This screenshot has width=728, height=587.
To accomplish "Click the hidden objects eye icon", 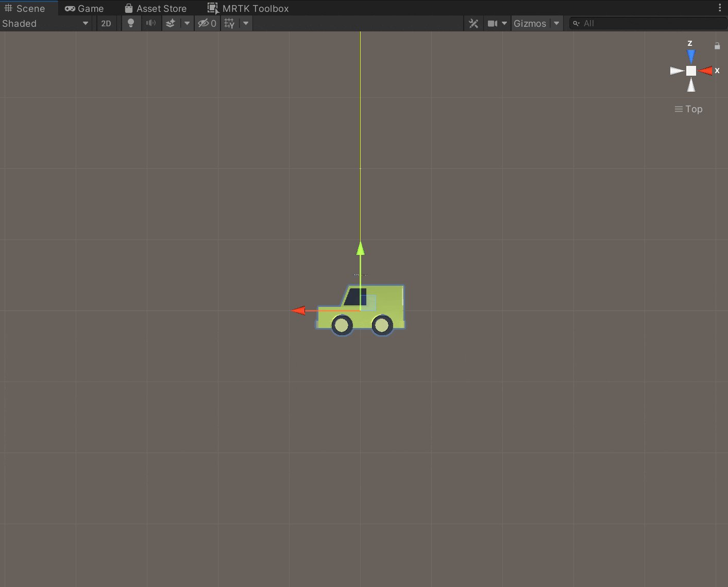I will 205,23.
